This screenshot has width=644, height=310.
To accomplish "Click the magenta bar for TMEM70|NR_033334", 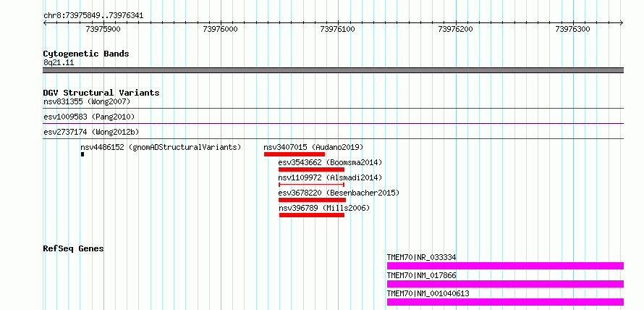I will (x=505, y=266).
